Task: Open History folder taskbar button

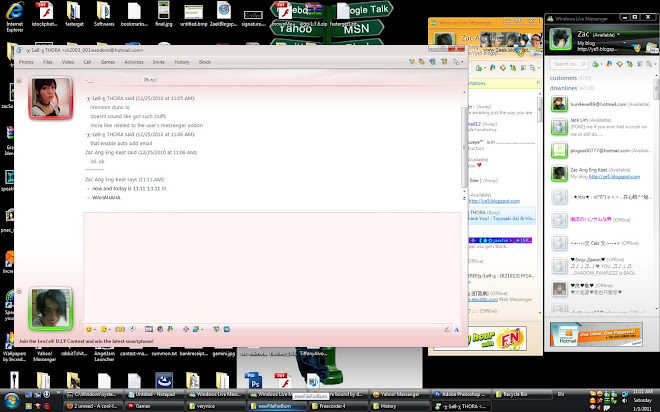Action: [400, 406]
